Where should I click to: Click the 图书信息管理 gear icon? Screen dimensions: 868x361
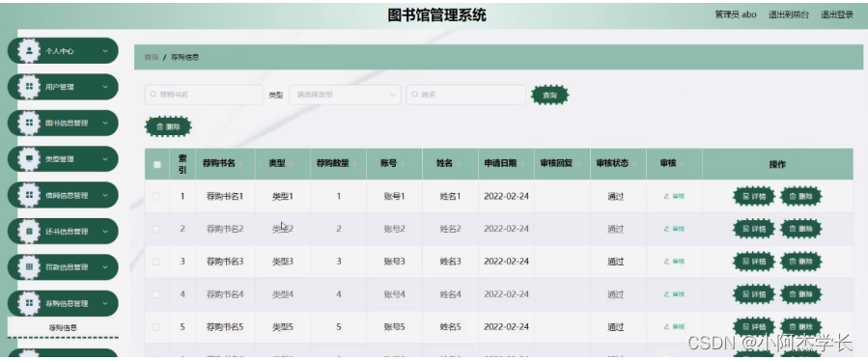29,123
